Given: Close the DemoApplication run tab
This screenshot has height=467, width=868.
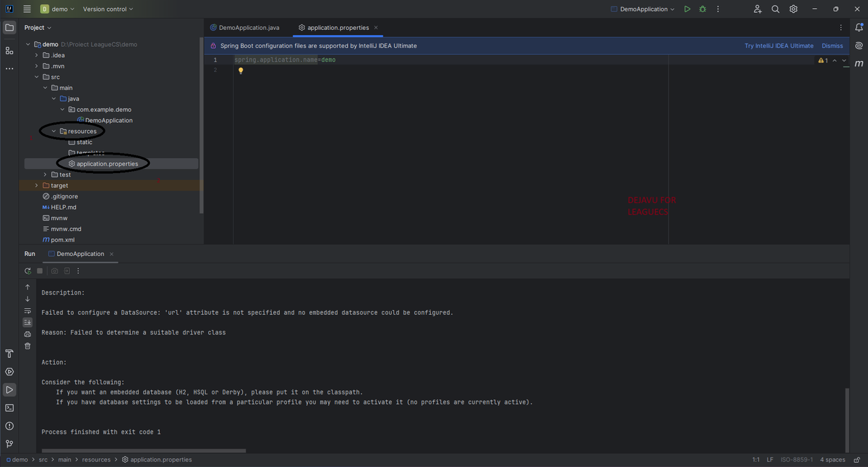Looking at the screenshot, I should coord(112,254).
